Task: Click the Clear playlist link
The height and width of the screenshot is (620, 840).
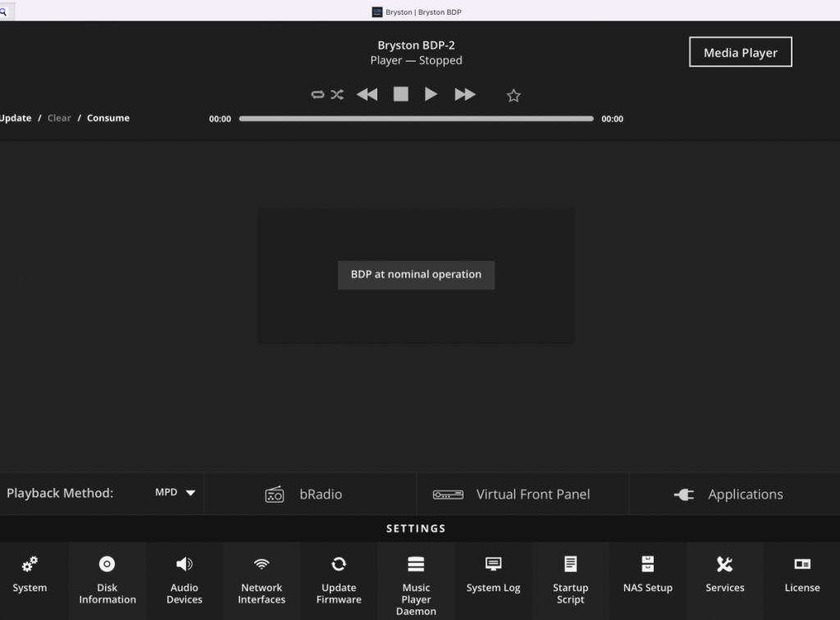Action: coord(59,118)
